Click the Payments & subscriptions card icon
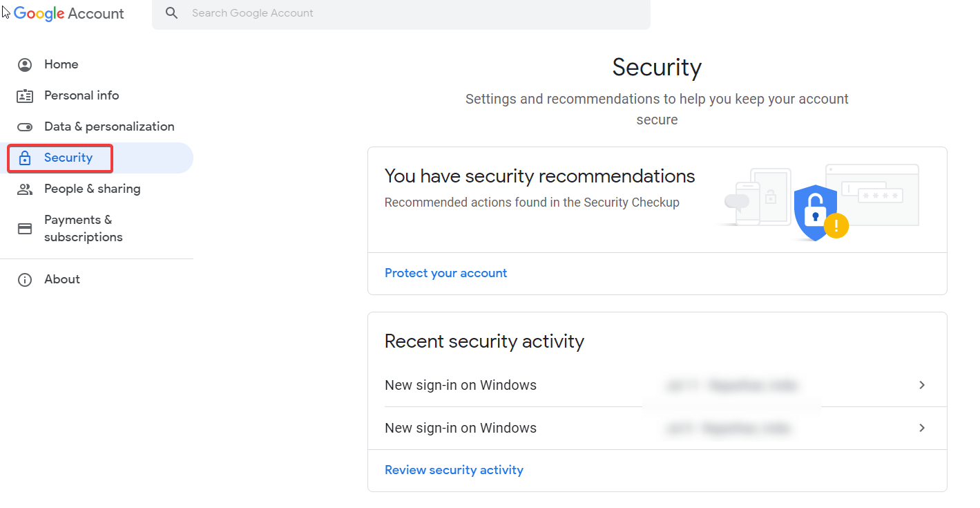Screen dimensions: 980x508 [25, 228]
